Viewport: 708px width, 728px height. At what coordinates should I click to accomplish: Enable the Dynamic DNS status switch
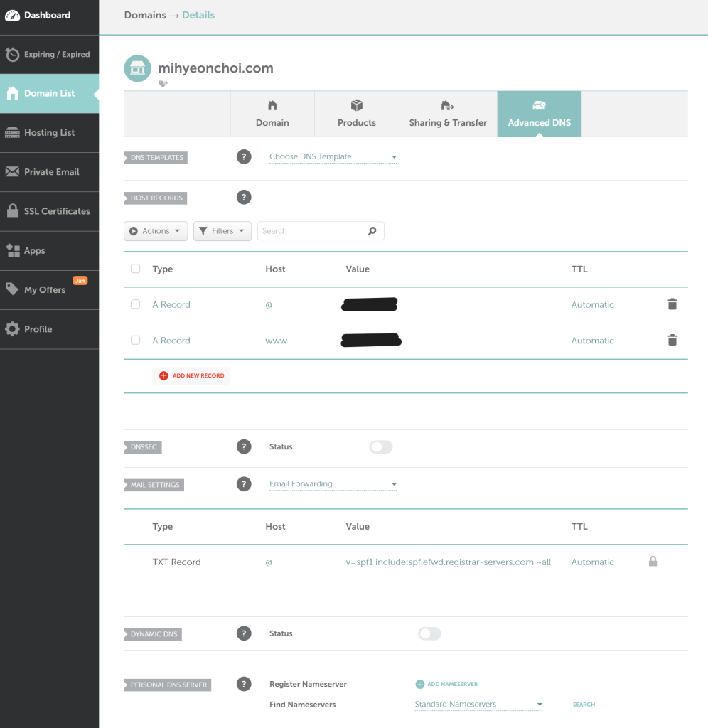point(429,633)
